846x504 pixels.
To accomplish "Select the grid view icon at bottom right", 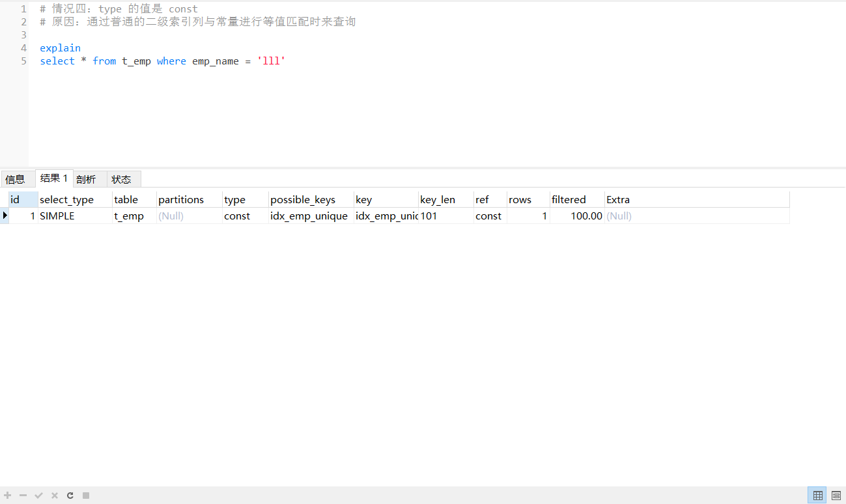I will click(817, 495).
